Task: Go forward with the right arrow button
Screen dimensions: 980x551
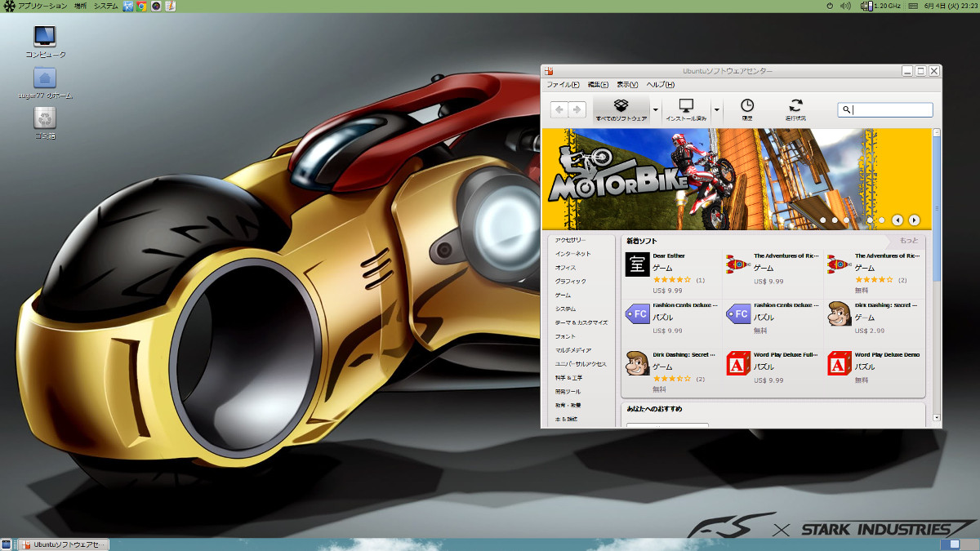Action: 577,109
